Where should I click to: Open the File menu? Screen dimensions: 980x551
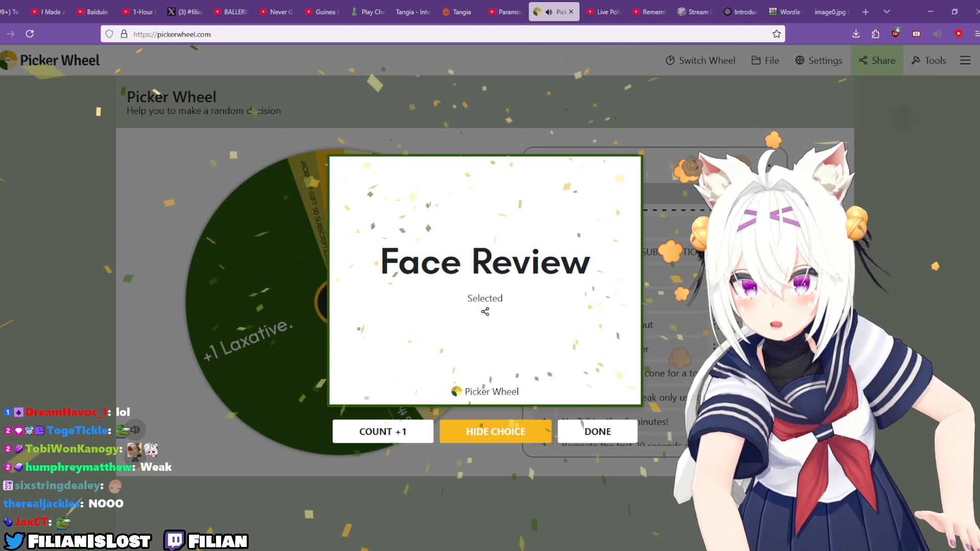(x=765, y=60)
